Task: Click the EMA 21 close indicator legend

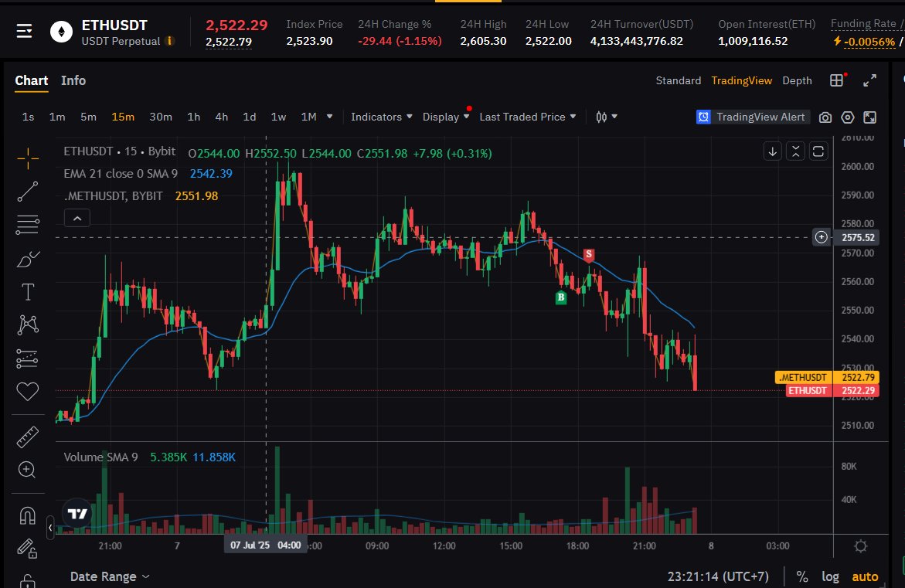Action: click(x=121, y=174)
